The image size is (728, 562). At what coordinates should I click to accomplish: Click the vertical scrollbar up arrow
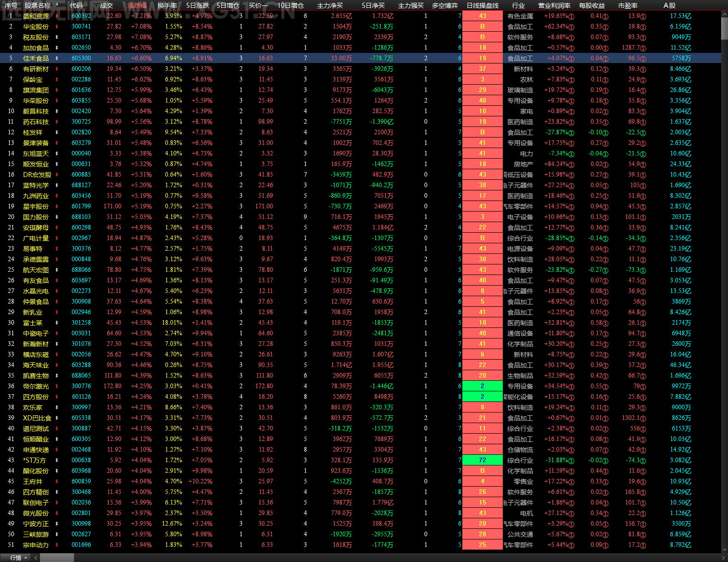pyautogui.click(x=724, y=14)
